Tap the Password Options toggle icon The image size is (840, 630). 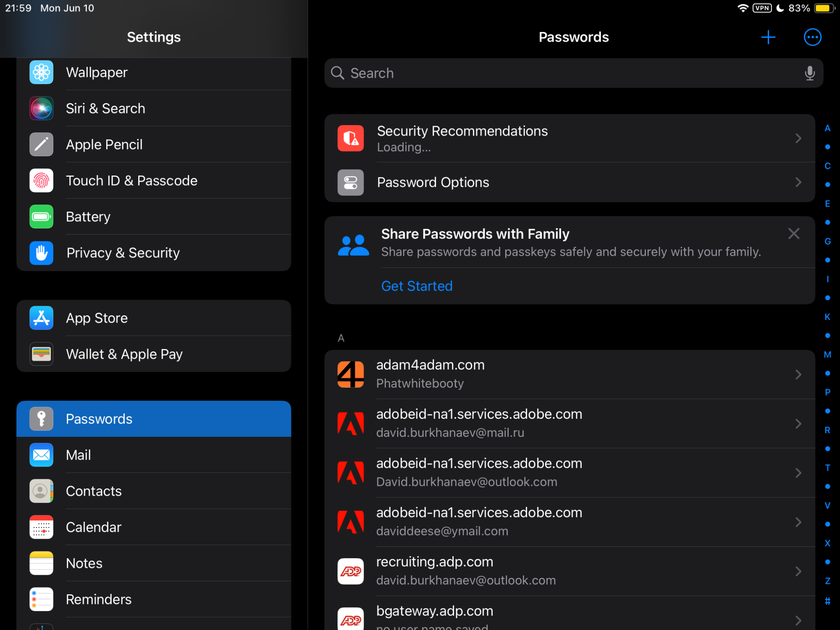(351, 182)
